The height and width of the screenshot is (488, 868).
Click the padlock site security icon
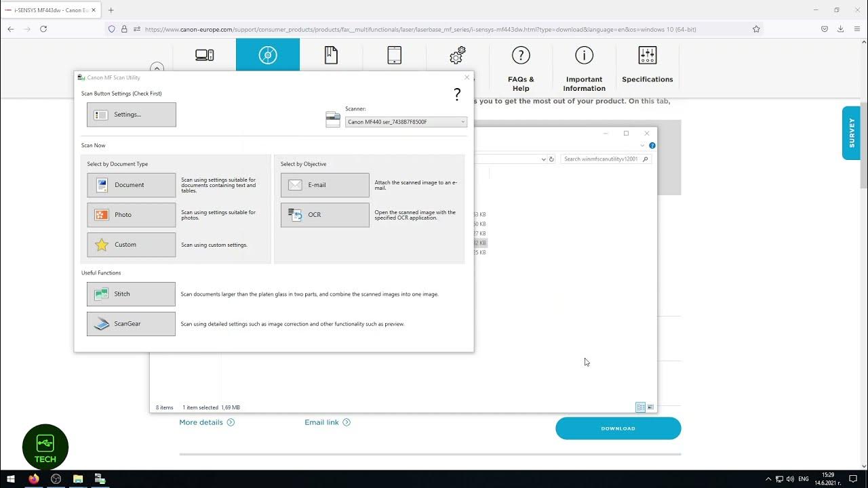coord(124,29)
